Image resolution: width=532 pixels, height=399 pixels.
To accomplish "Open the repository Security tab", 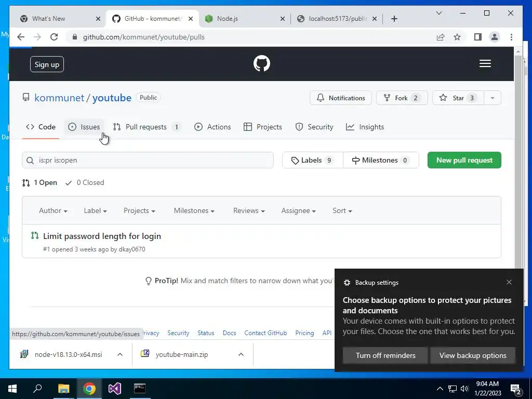I will click(314, 127).
